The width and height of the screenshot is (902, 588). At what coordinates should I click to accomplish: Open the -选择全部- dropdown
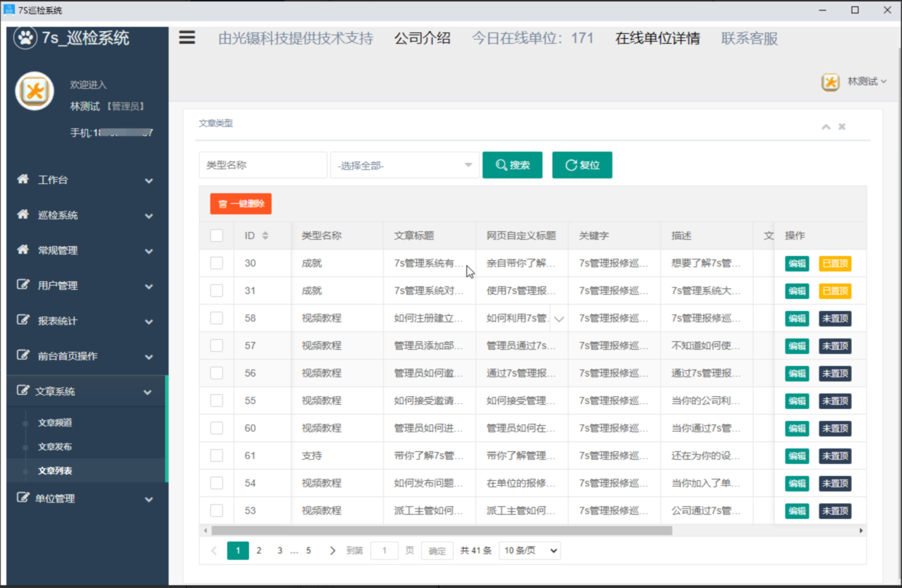tap(404, 165)
